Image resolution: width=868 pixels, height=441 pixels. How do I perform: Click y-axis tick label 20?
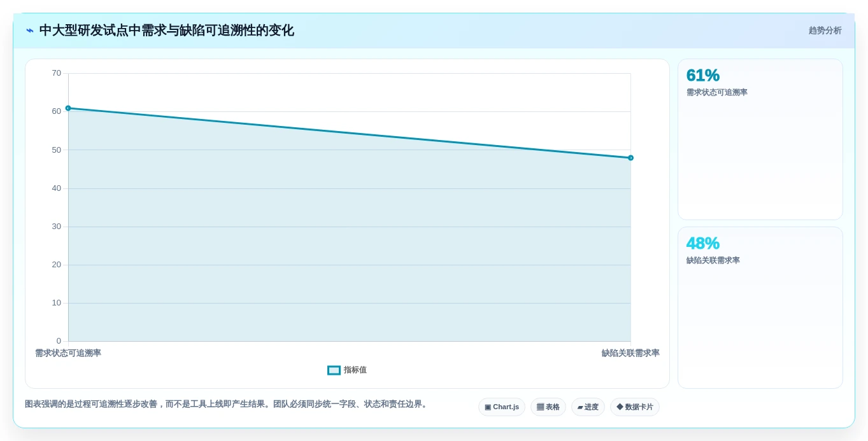(x=57, y=265)
